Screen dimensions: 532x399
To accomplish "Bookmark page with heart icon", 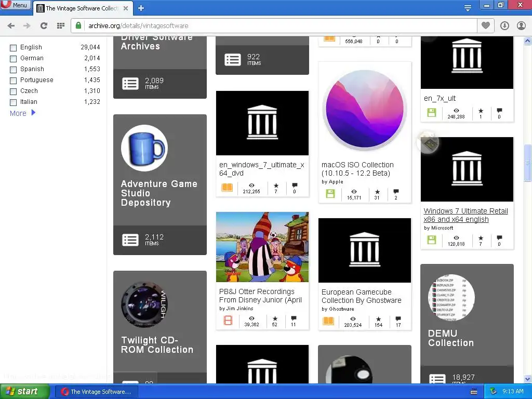I will tap(486, 25).
